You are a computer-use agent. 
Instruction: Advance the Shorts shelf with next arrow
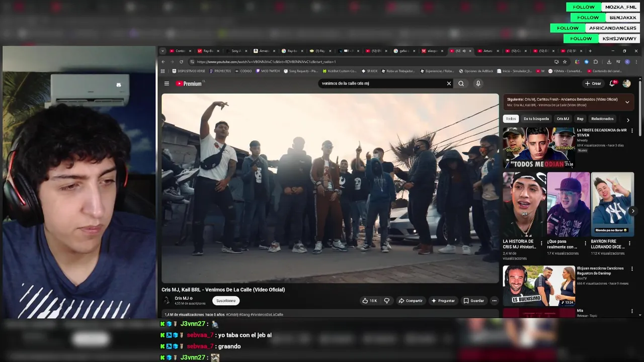coord(633,211)
